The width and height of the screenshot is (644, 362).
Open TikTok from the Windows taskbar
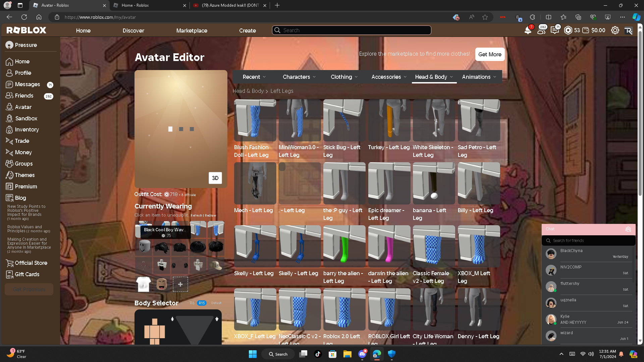(x=318, y=354)
